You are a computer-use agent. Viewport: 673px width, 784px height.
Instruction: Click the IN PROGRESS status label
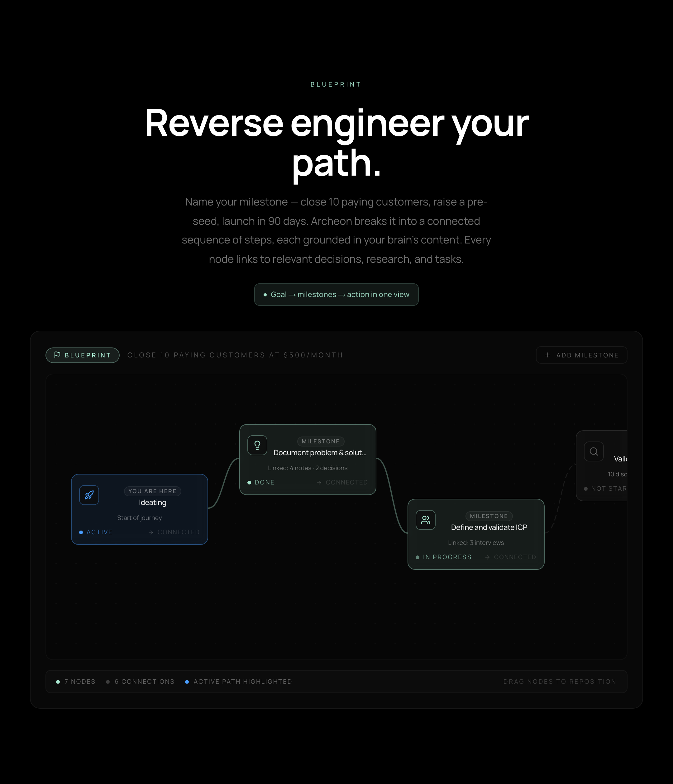point(443,557)
